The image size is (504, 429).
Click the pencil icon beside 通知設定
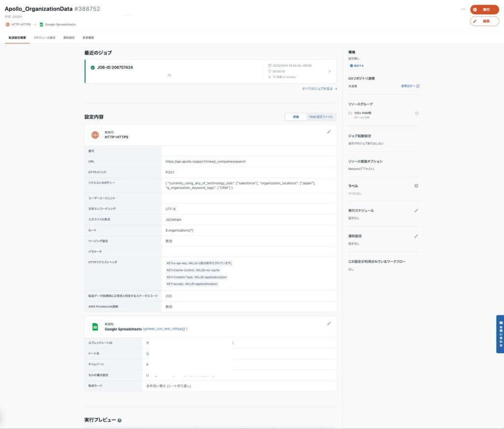pyautogui.click(x=416, y=236)
